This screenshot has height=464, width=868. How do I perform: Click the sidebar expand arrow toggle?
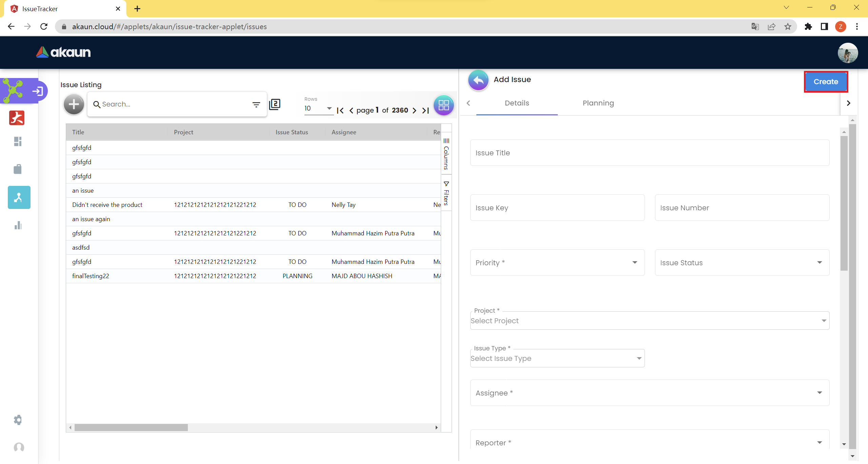tap(38, 91)
